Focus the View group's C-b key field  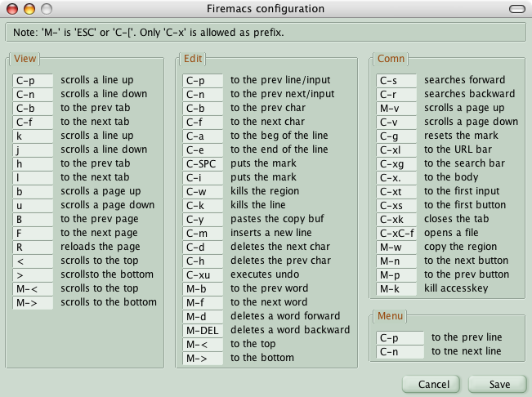(x=33, y=109)
